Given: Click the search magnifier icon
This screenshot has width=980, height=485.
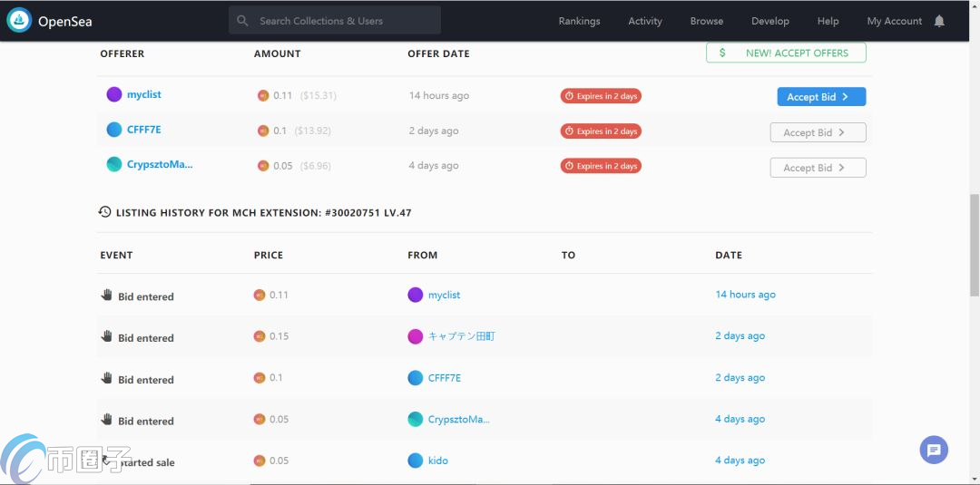Looking at the screenshot, I should [242, 21].
